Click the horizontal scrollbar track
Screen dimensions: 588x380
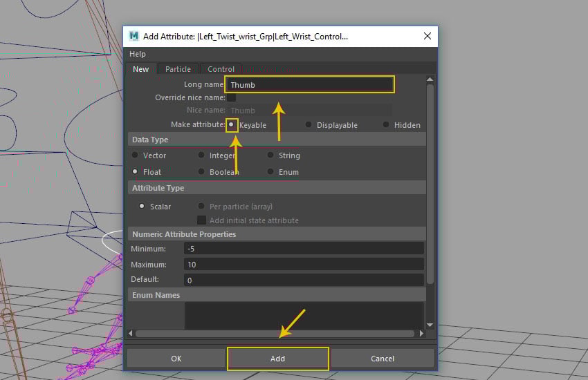click(x=275, y=333)
